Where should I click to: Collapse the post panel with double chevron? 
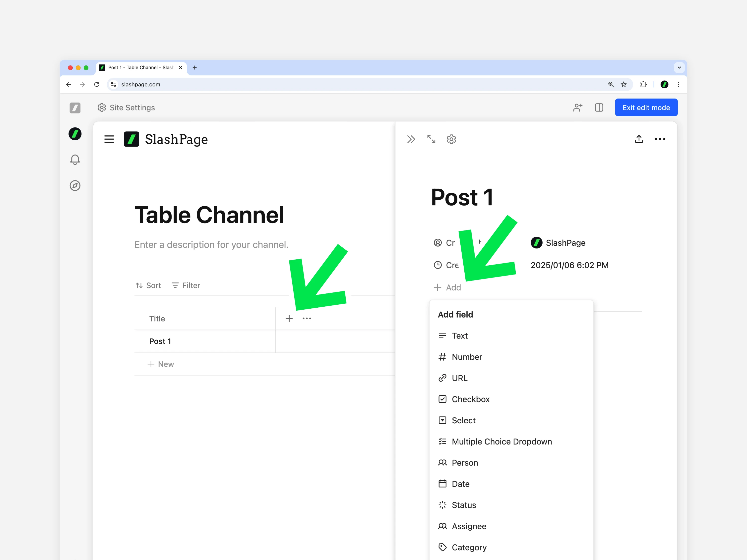(x=411, y=139)
